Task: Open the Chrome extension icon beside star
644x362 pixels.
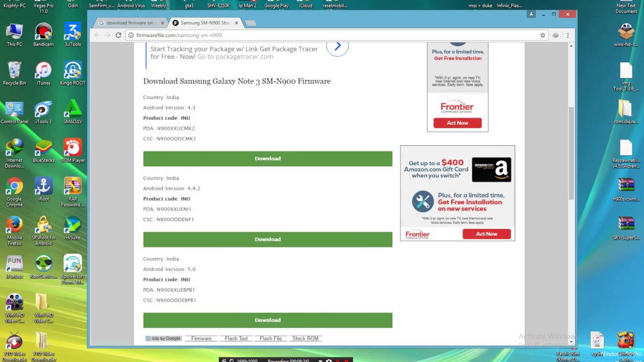Action: [555, 35]
